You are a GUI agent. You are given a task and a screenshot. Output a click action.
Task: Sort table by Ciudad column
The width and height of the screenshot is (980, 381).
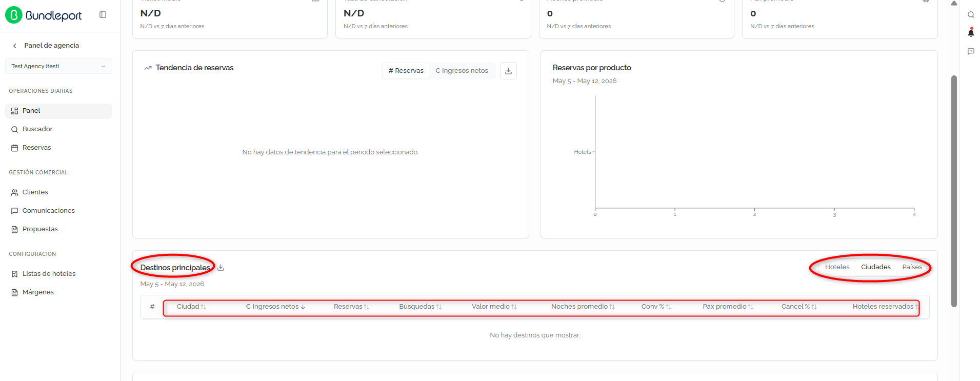pyautogui.click(x=191, y=307)
